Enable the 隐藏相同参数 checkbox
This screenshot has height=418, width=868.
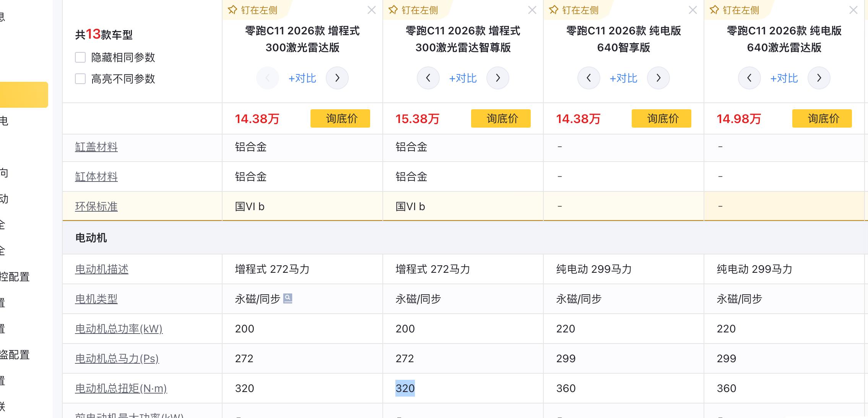pyautogui.click(x=80, y=57)
